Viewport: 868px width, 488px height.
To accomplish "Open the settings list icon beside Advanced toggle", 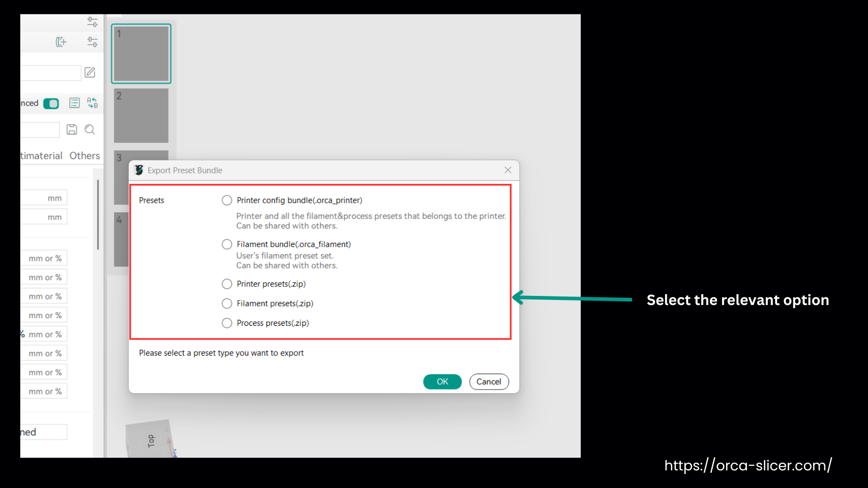I will [x=75, y=103].
